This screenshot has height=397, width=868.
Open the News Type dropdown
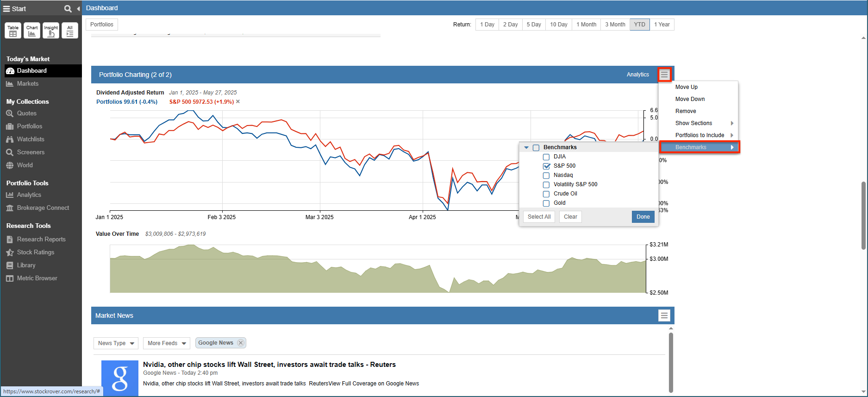[116, 343]
